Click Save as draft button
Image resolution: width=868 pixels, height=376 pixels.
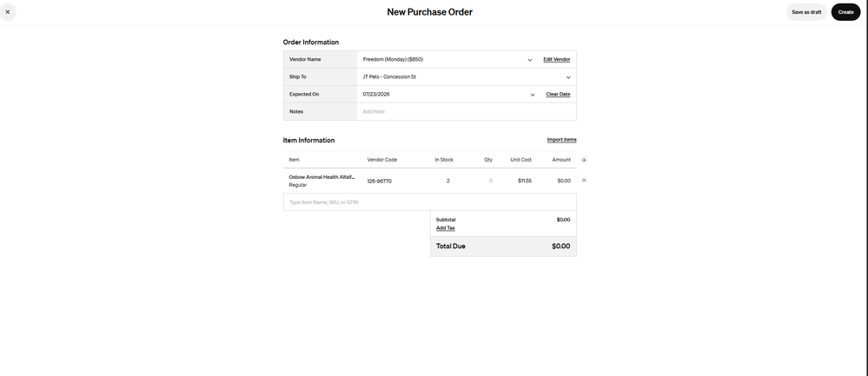pos(806,12)
